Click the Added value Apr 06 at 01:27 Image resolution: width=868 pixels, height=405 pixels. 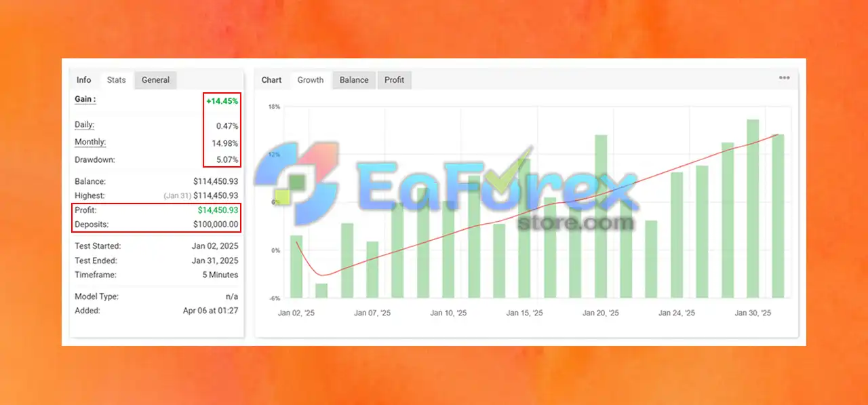210,311
